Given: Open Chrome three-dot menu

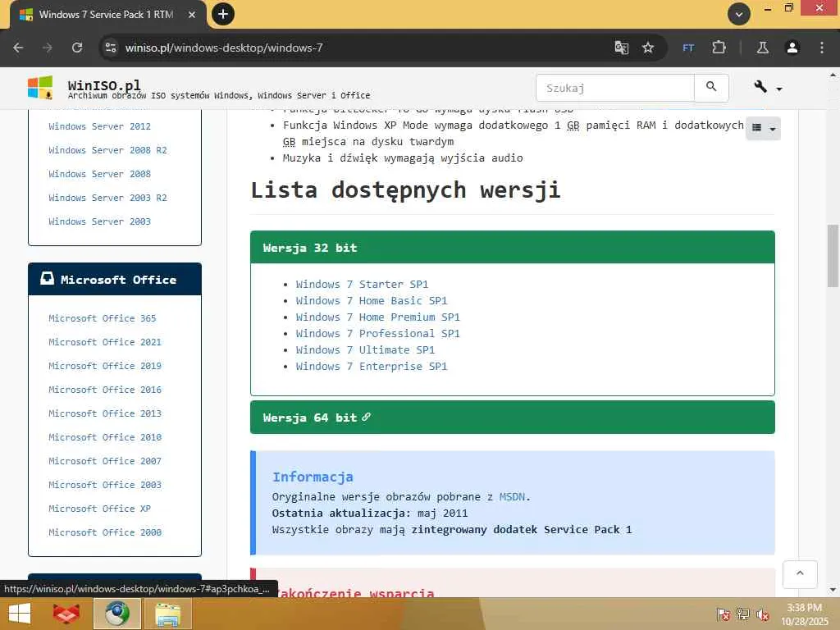Looking at the screenshot, I should 822,48.
